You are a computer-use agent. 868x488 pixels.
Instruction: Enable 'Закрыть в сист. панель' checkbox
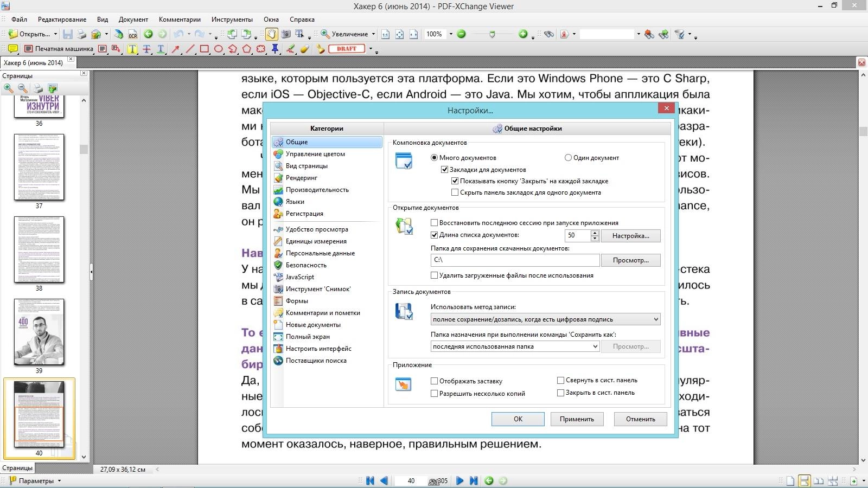click(560, 393)
